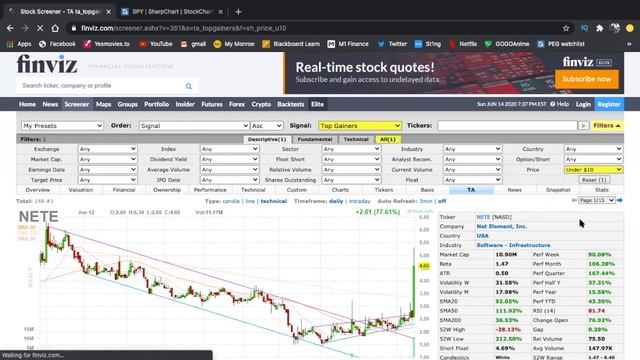640x360 pixels.
Task: Open the browser extensions puzzle icon
Action: 600,28
